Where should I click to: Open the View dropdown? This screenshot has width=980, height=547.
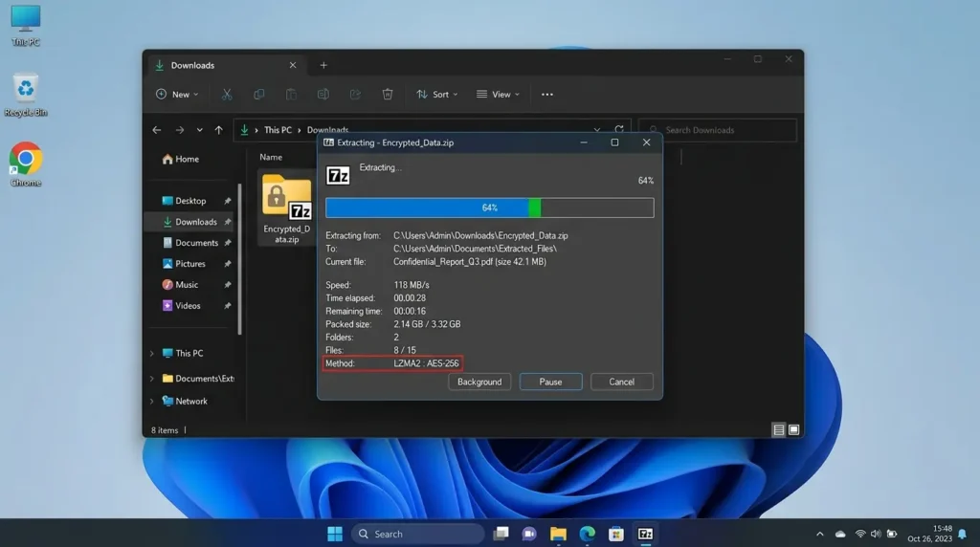498,95
